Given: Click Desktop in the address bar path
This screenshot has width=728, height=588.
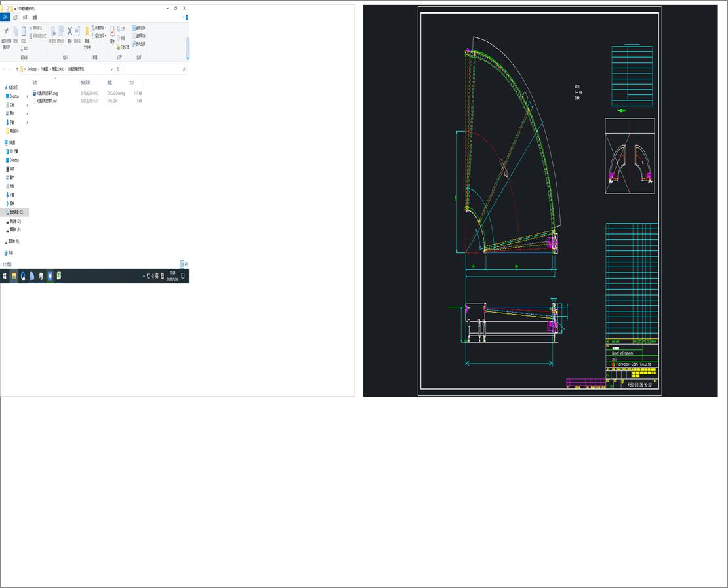Looking at the screenshot, I should pos(31,69).
